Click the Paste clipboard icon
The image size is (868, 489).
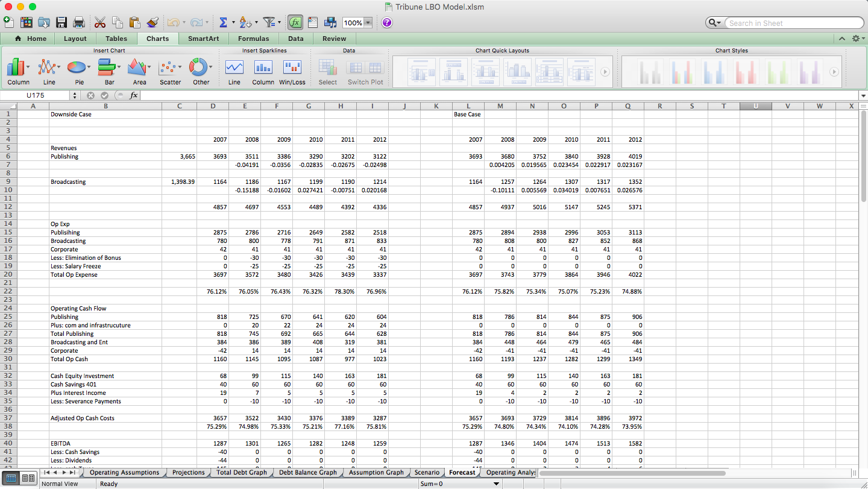(135, 22)
